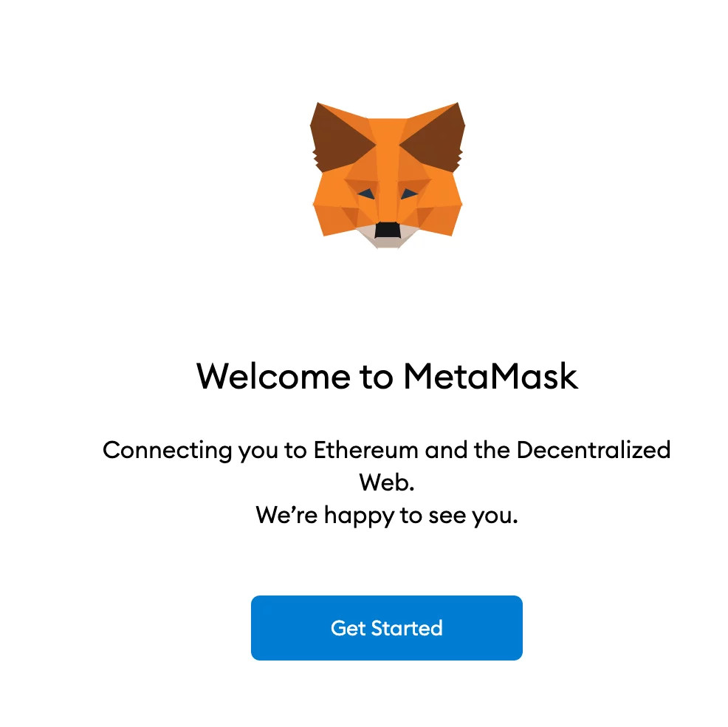Click the fox's black nose

[388, 231]
